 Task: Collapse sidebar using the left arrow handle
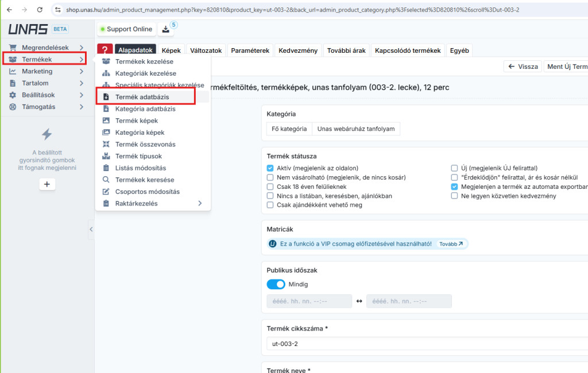pyautogui.click(x=91, y=229)
